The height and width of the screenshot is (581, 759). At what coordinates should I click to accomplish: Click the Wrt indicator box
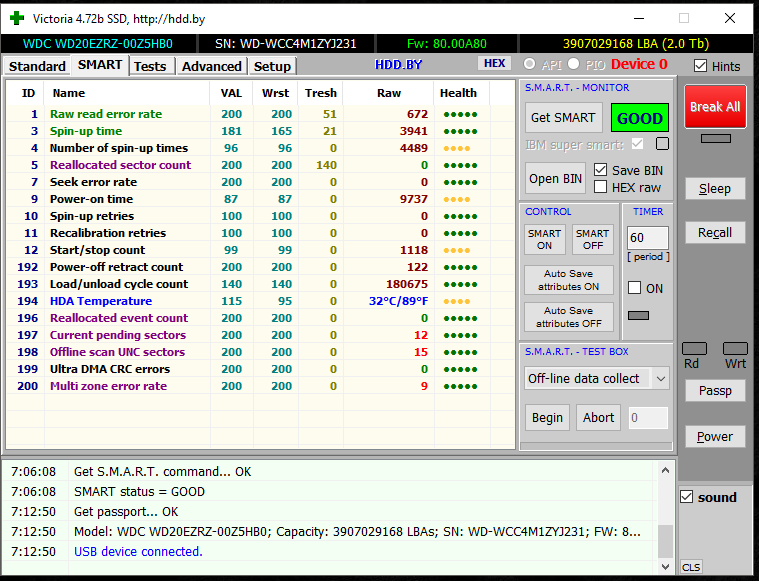tap(735, 349)
